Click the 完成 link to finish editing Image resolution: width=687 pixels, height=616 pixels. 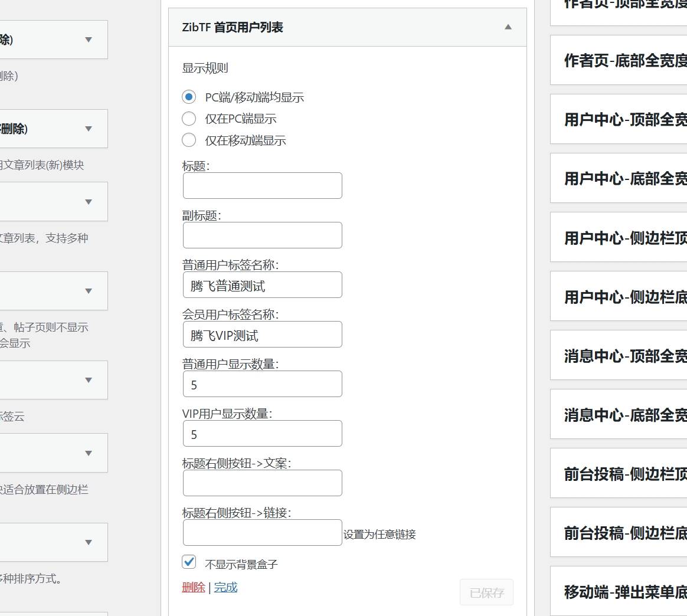[225, 588]
